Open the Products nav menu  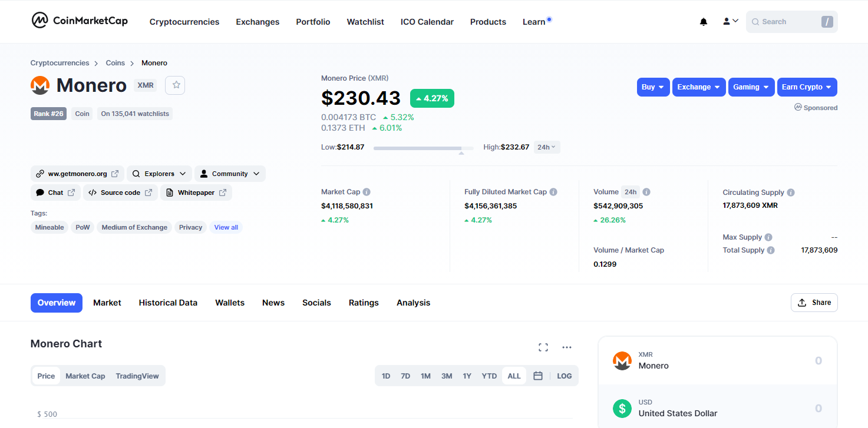coord(488,22)
